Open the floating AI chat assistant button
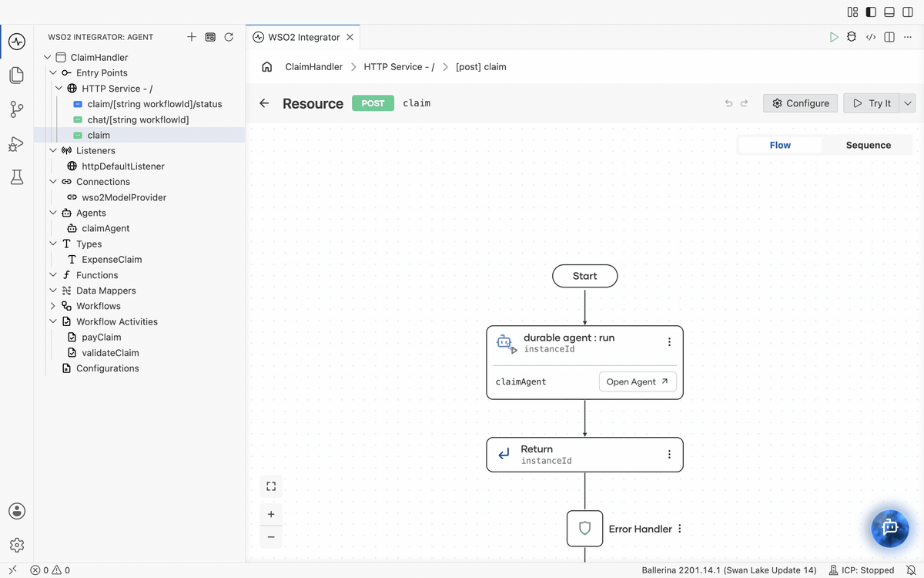 tap(890, 528)
